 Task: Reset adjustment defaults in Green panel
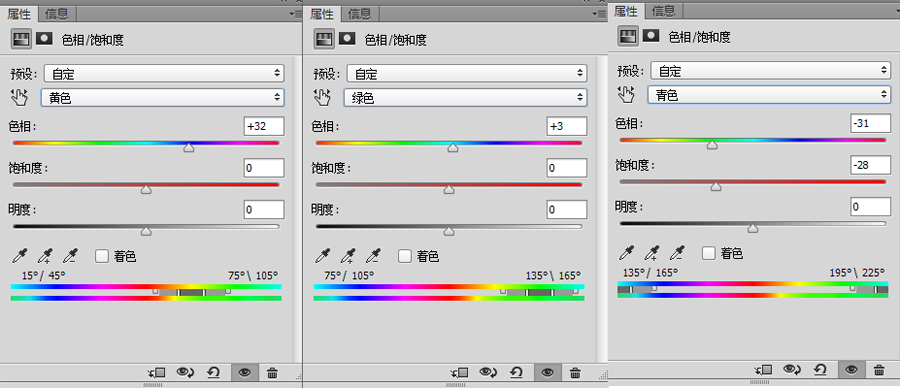517,373
